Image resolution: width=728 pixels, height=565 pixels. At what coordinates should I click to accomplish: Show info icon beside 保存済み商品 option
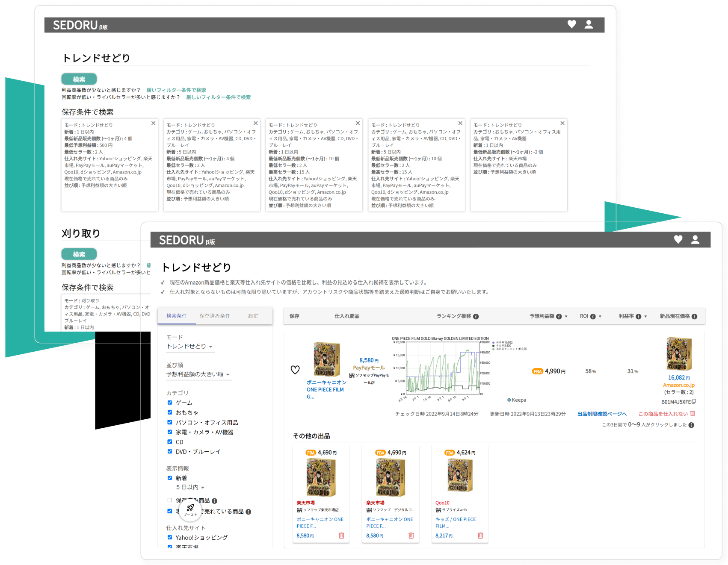[215, 501]
